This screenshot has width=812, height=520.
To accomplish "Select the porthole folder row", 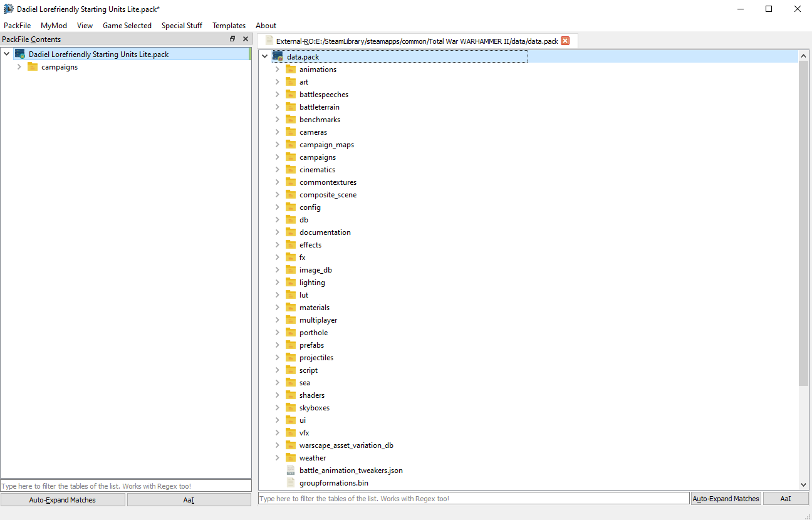I will click(x=536, y=333).
